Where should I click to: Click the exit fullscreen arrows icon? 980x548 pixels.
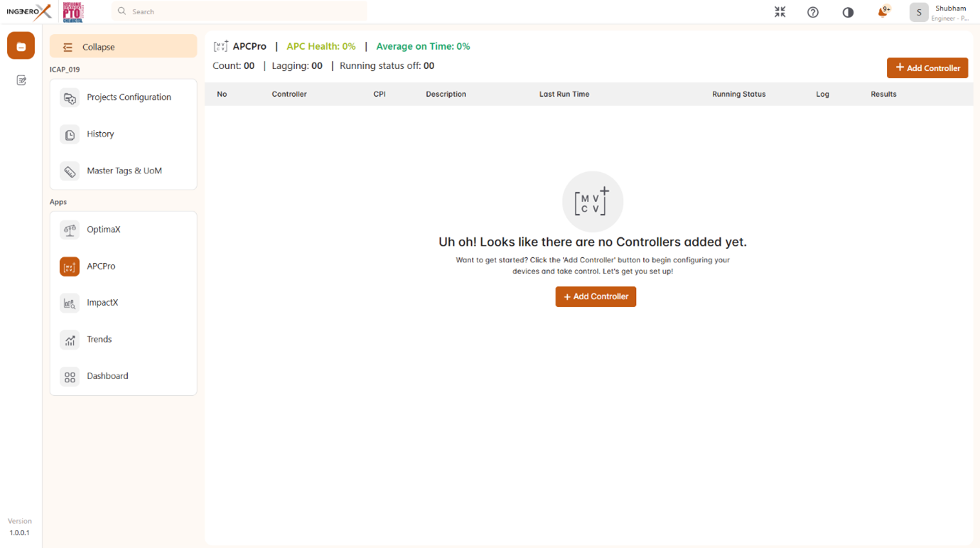point(780,12)
